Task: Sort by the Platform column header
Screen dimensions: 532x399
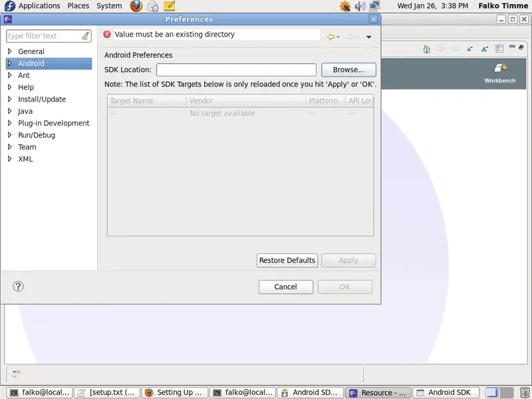Action: [x=325, y=101]
